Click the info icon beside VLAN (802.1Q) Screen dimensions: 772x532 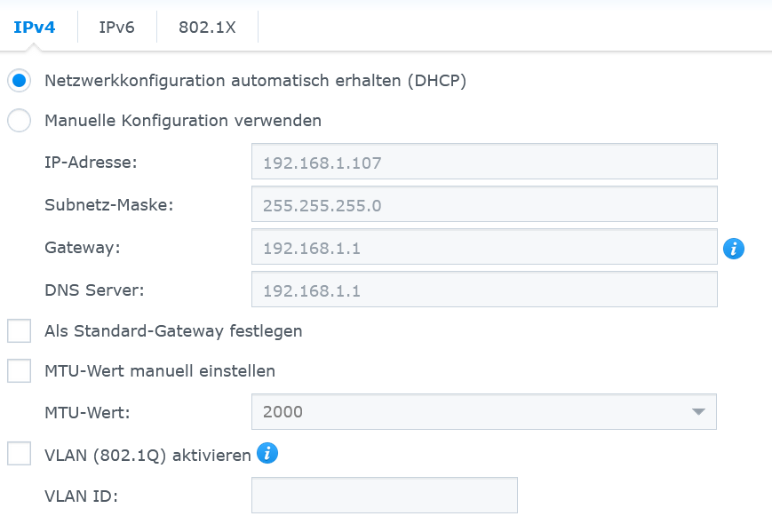coord(267,454)
